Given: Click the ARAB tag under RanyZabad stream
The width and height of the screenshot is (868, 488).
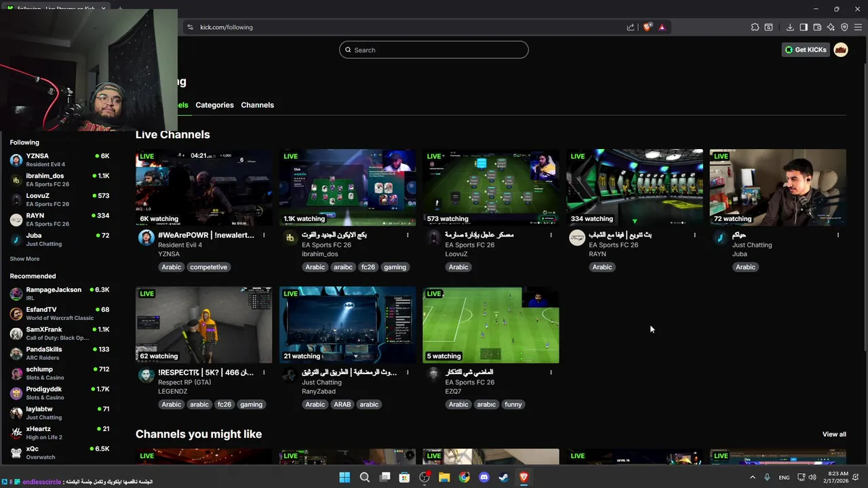Looking at the screenshot, I should pos(342,405).
